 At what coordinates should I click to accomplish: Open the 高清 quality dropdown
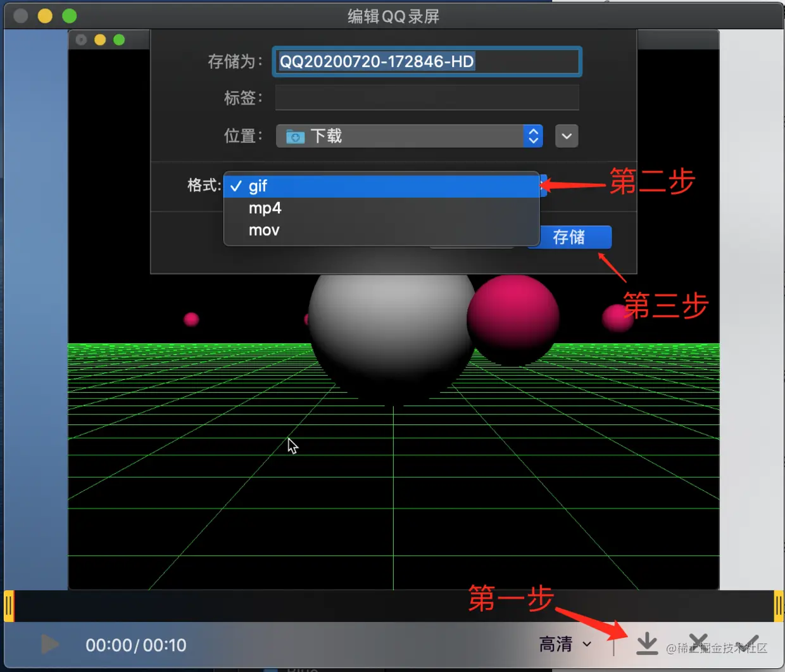(x=565, y=644)
